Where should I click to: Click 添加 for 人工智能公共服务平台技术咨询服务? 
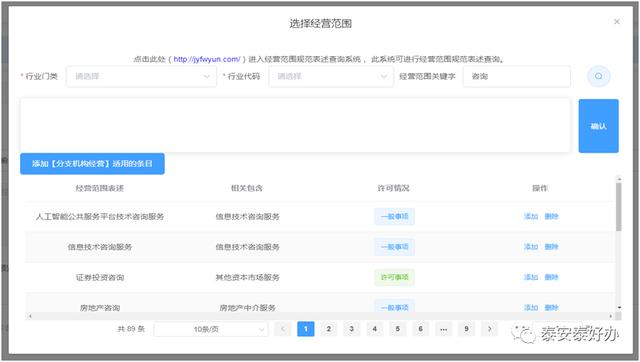(x=531, y=216)
